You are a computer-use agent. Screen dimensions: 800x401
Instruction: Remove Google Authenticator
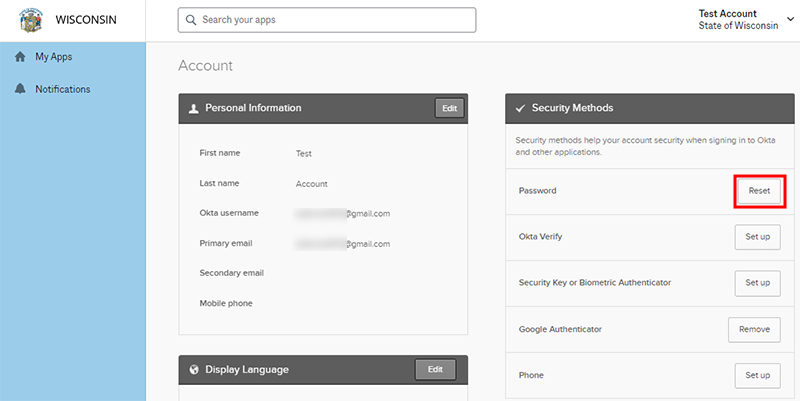754,329
